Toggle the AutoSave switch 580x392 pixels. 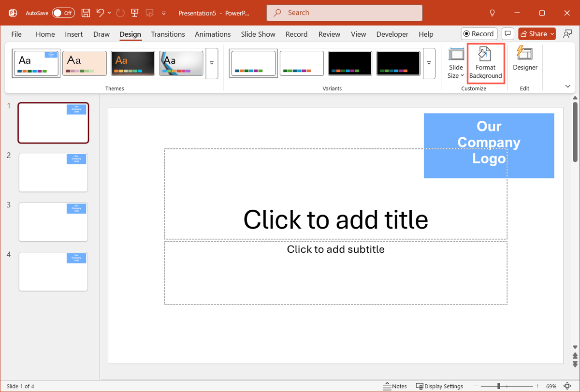(x=63, y=13)
